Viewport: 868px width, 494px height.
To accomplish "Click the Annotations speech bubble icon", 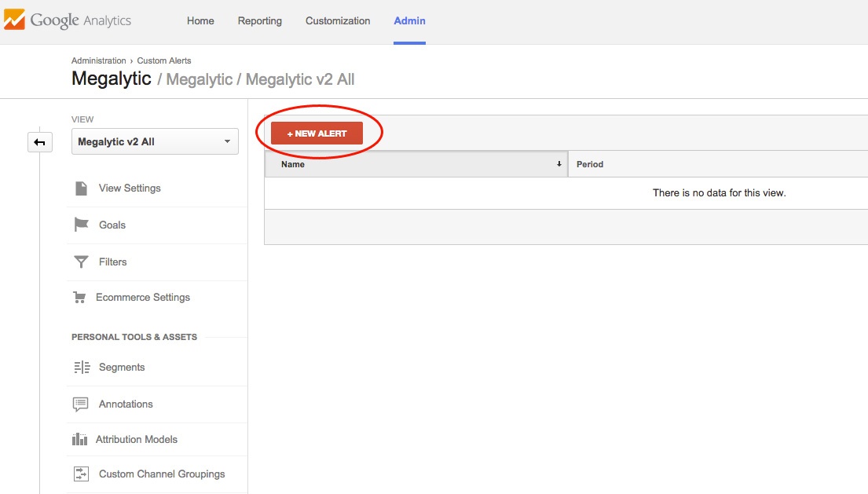I will click(x=81, y=404).
